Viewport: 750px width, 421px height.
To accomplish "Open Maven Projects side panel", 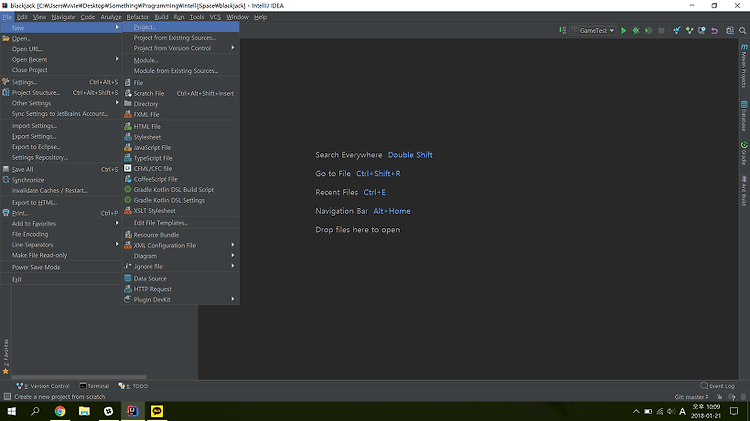I will [744, 66].
